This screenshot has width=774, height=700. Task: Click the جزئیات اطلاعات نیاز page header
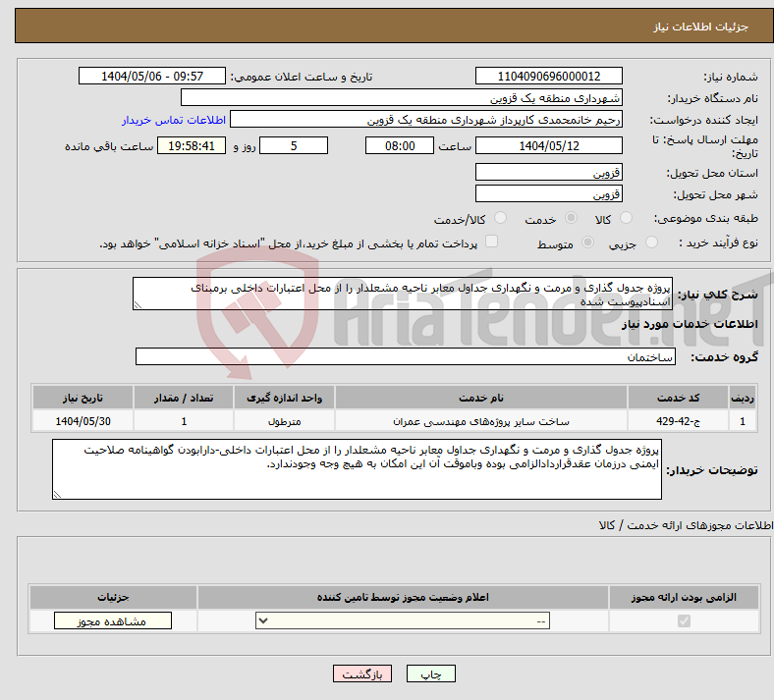[x=701, y=27]
